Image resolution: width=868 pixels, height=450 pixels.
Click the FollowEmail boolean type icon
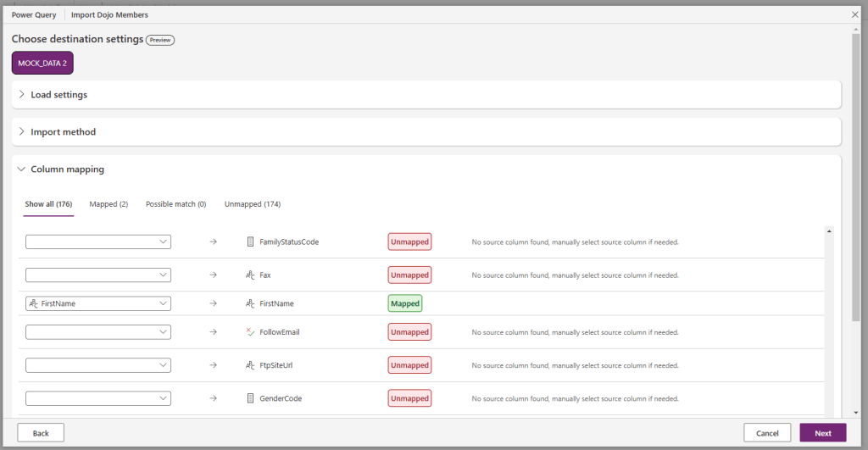coord(250,332)
